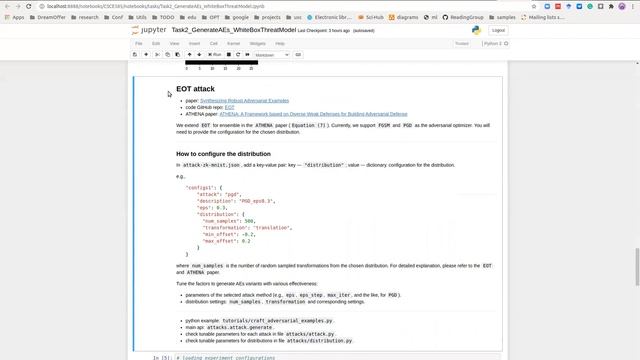The width and height of the screenshot is (640, 360).
Task: Insert a cell below with the plus icon
Action: pos(146,55)
